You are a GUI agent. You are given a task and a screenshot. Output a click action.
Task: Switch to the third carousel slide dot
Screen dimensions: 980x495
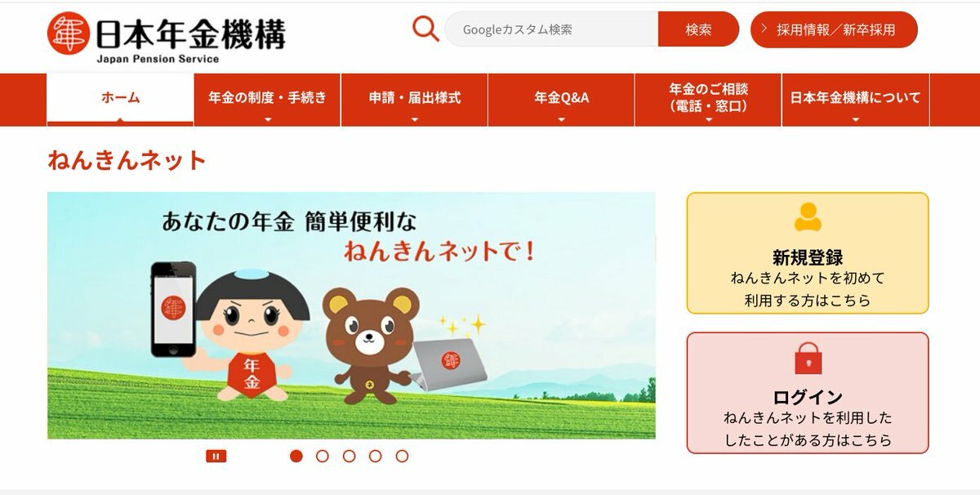(349, 456)
